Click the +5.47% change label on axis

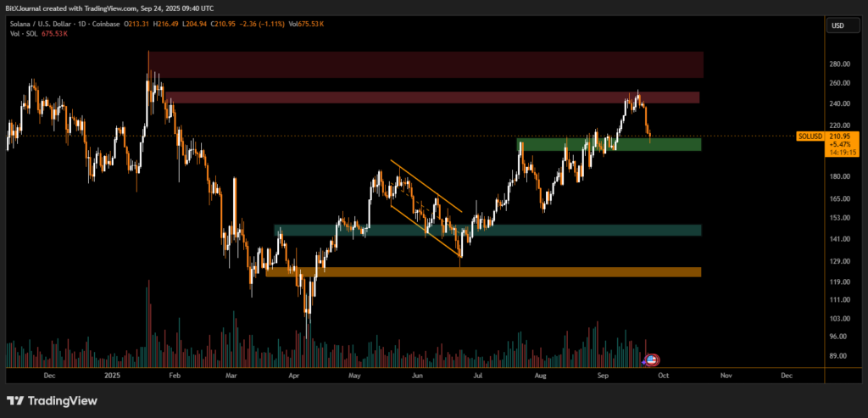838,144
